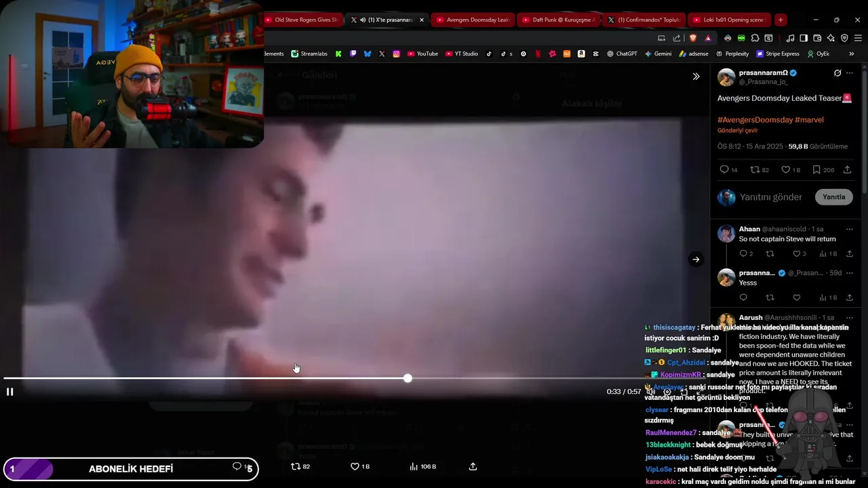Open Brave Leo AI sparkle icon
The width and height of the screenshot is (868, 488).
point(831,38)
